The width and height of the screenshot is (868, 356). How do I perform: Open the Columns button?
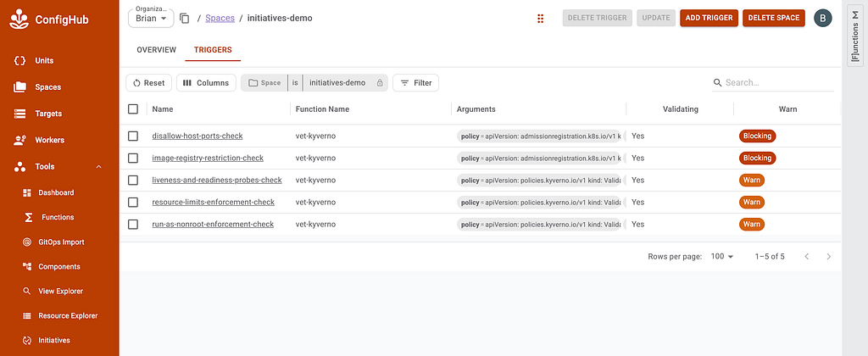(x=206, y=82)
